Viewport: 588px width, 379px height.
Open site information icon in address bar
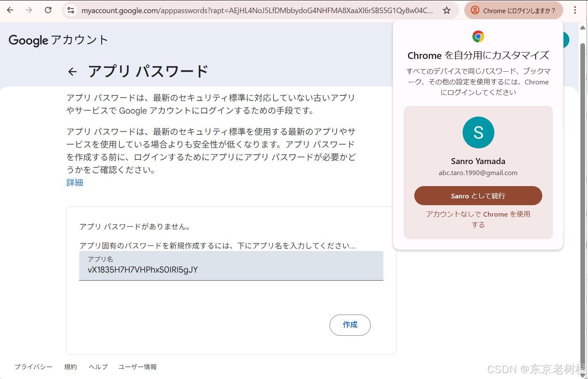[71, 10]
